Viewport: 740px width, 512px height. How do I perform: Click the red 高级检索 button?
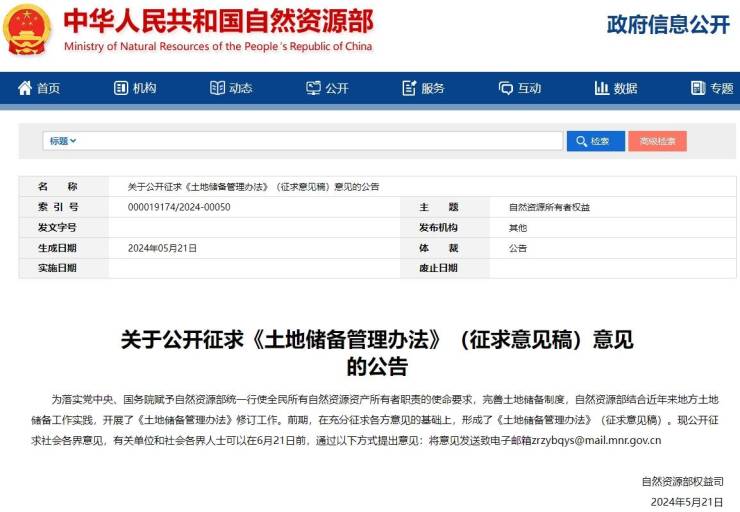[x=657, y=141]
